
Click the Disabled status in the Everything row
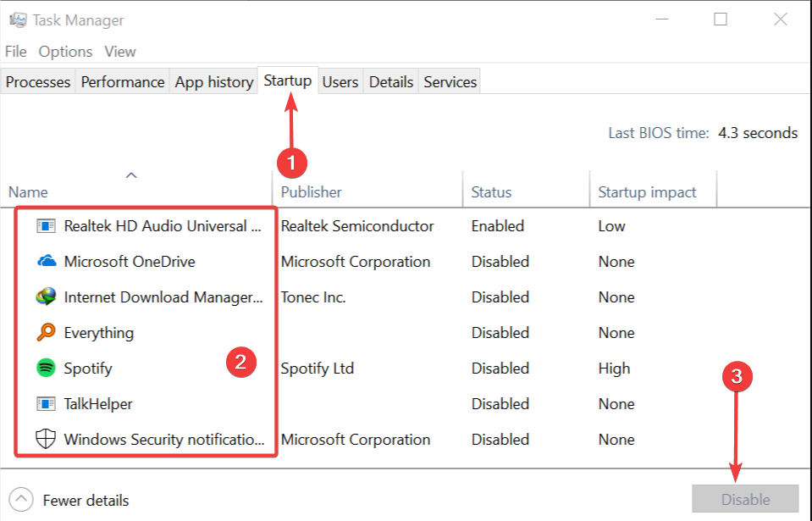[500, 333]
